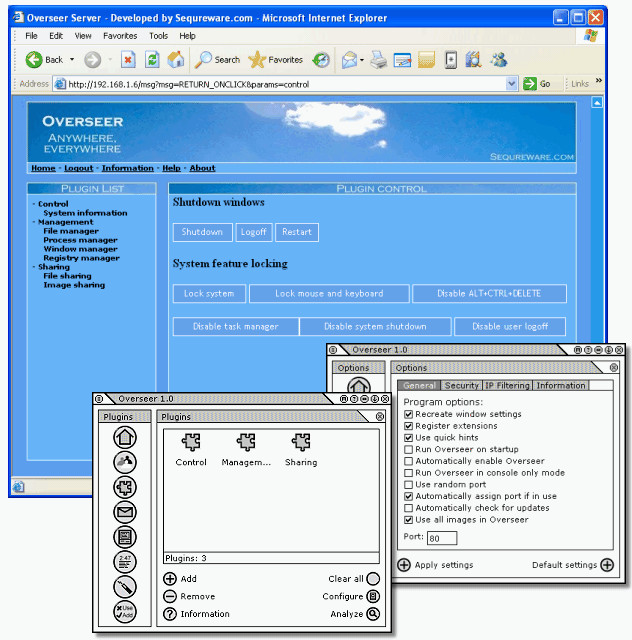Viewport: 632px width, 640px height.
Task: Toggle Use all images in Overseer checkbox
Action: (x=408, y=520)
